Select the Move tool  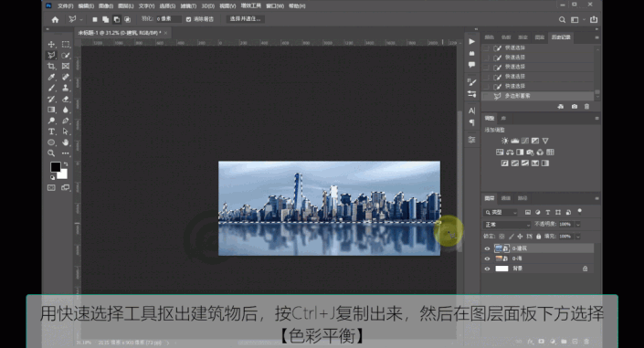coord(51,45)
